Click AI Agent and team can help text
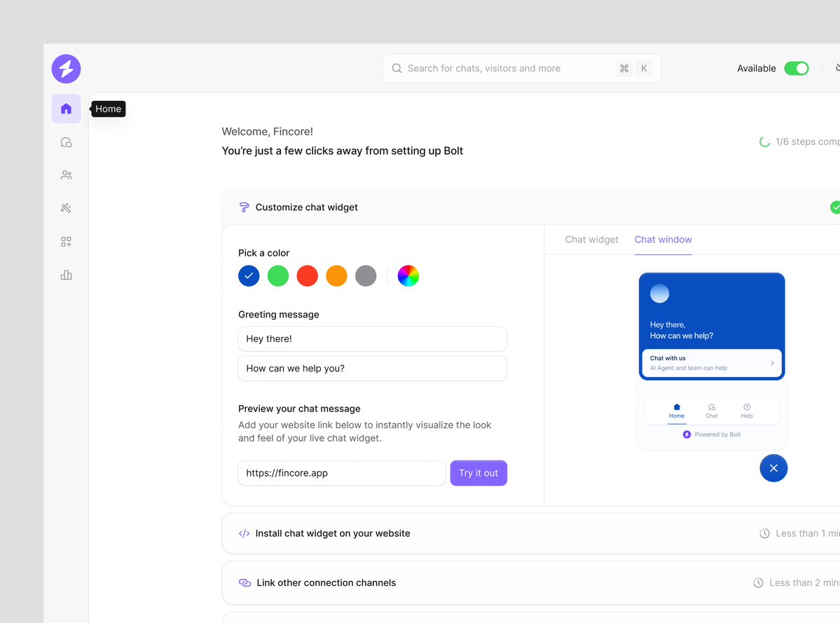 [689, 368]
